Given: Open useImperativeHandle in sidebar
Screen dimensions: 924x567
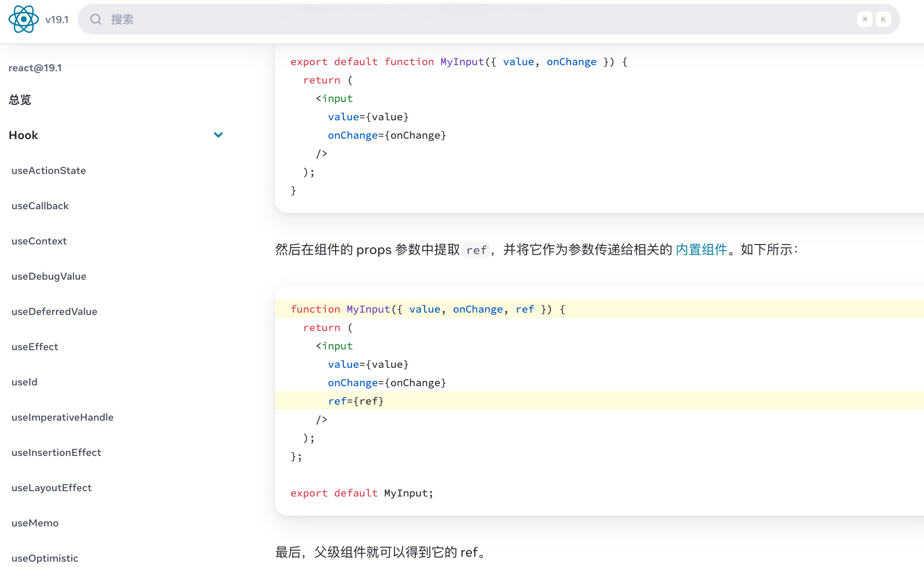Looking at the screenshot, I should [62, 417].
